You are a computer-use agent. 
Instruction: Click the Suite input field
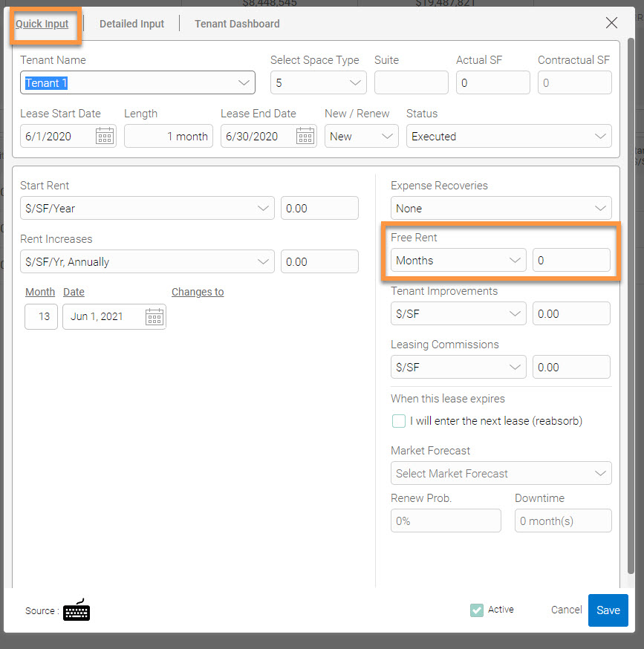[411, 83]
